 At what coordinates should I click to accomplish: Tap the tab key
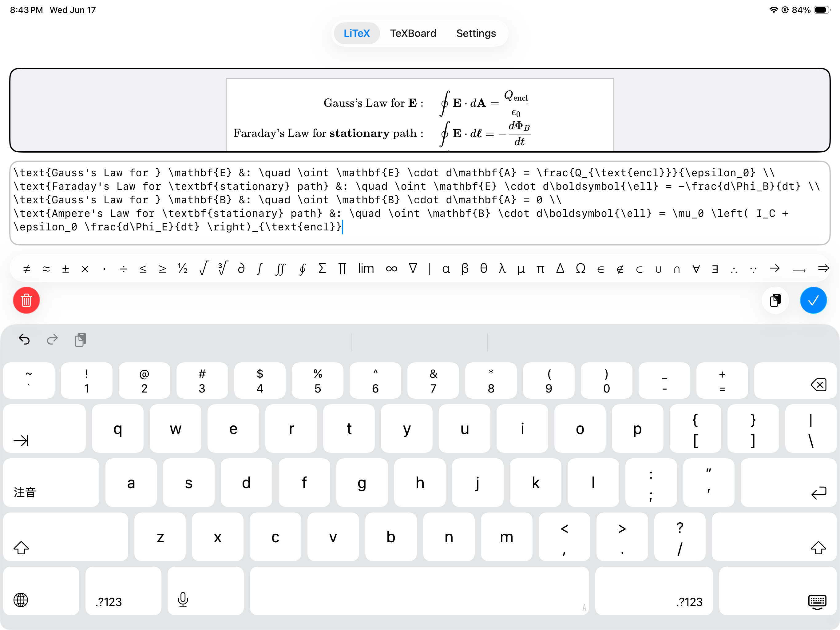pyautogui.click(x=45, y=429)
